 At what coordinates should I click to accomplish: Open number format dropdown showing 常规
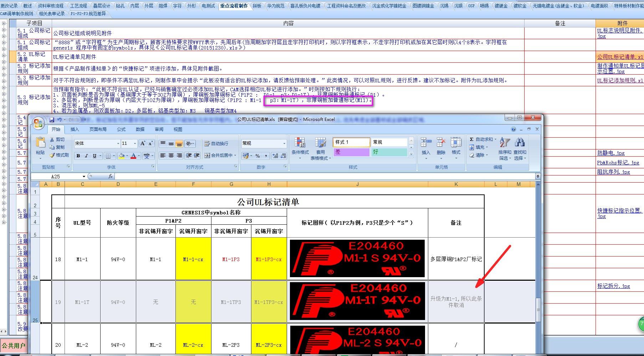(x=284, y=143)
